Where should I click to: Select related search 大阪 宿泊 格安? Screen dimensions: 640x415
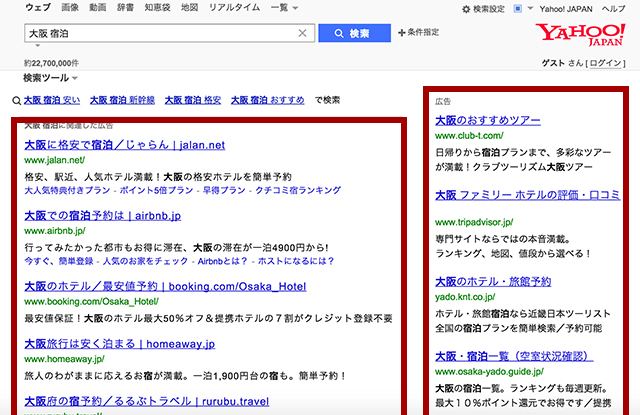(193, 100)
